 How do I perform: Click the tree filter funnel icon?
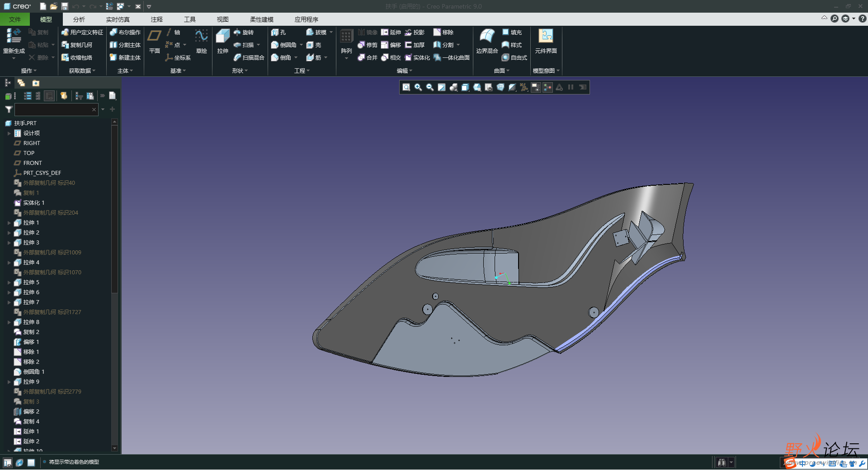(9, 109)
